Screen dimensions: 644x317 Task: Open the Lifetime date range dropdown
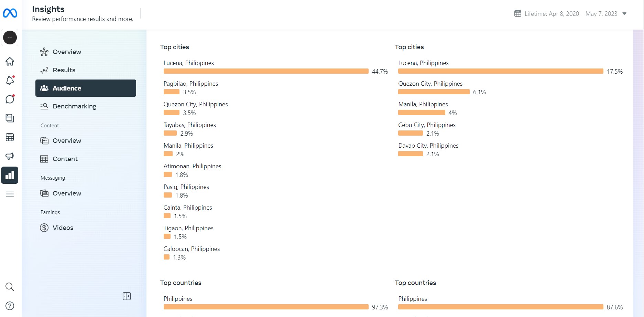(x=570, y=14)
